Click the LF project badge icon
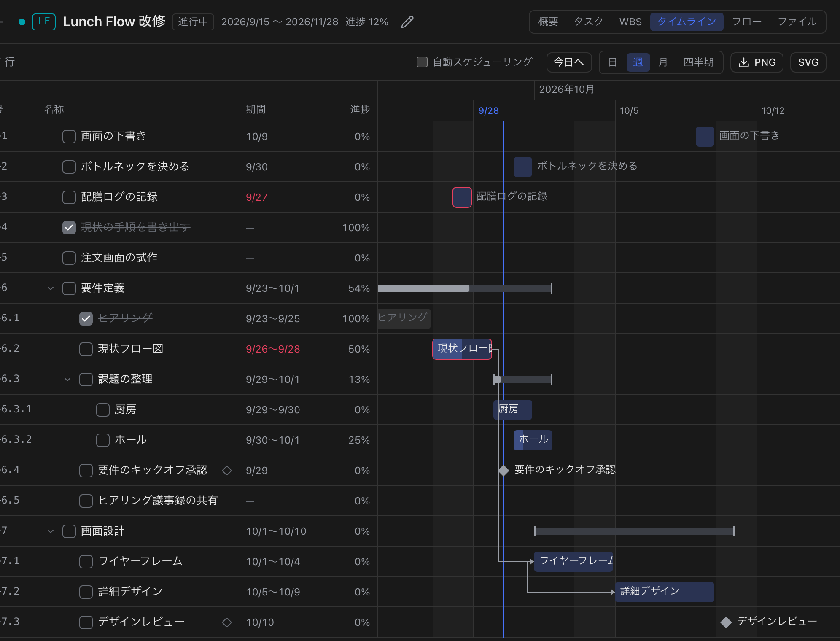Image resolution: width=840 pixels, height=641 pixels. [x=44, y=22]
